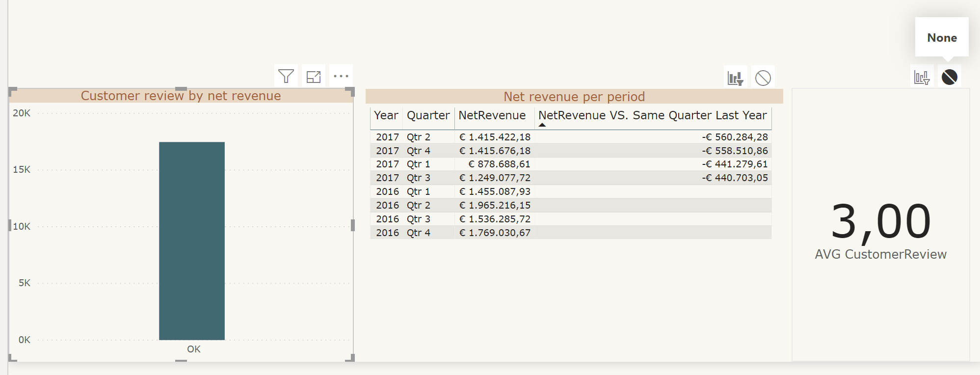
Task: Click the value -€ 560.284,28
Action: 735,137
